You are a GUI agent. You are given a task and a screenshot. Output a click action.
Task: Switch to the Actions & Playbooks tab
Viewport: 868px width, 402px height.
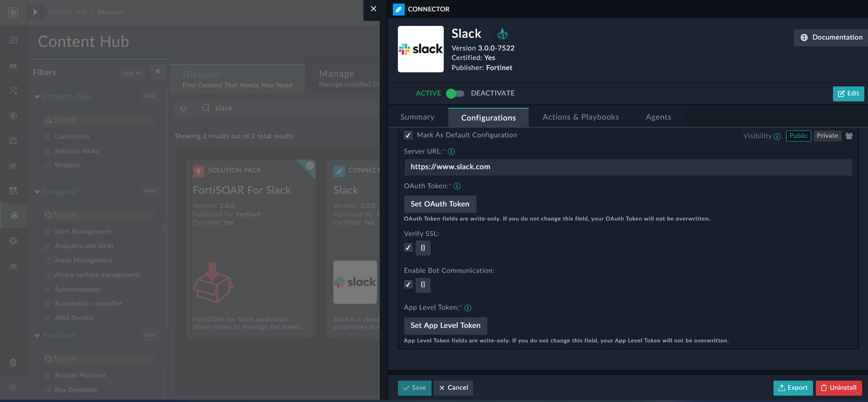tap(580, 117)
